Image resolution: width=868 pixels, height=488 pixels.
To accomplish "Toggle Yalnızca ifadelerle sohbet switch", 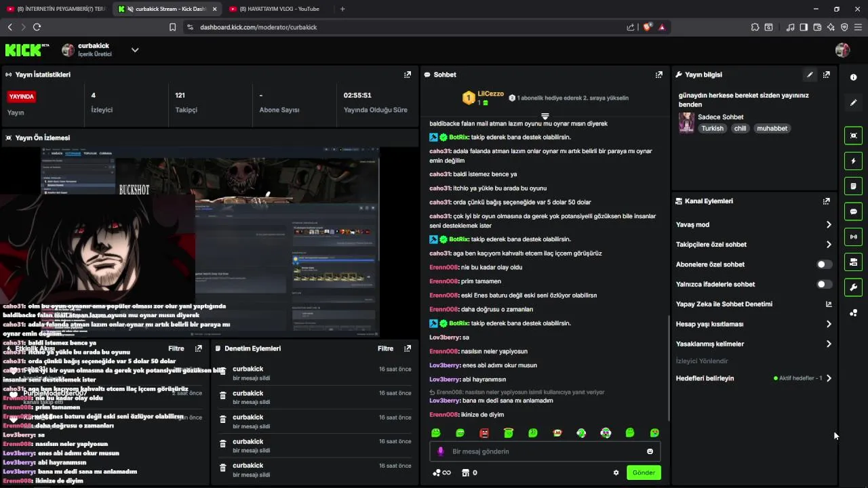I will click(824, 284).
